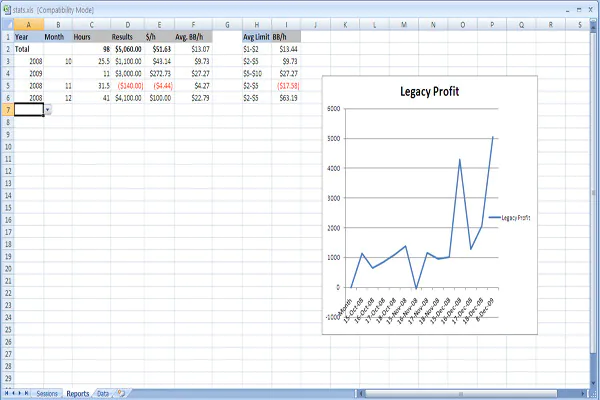Select the Results header cell
This screenshot has height=400, width=600.
pyautogui.click(x=127, y=37)
